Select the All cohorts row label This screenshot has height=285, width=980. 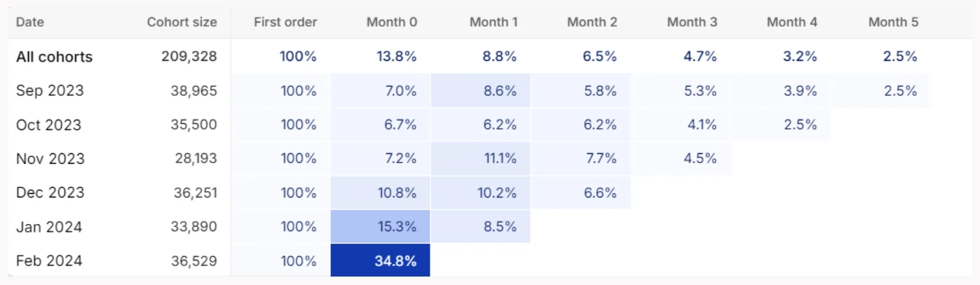tap(54, 57)
